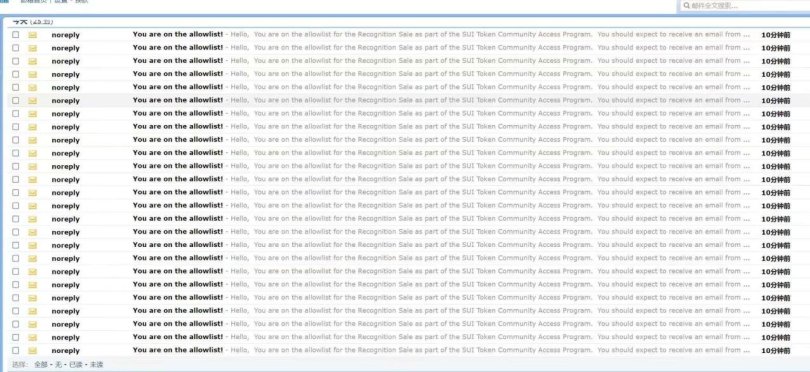Image resolution: width=810 pixels, height=372 pixels.
Task: Click envelope icon of mail above 选择 bar
Action: point(33,350)
